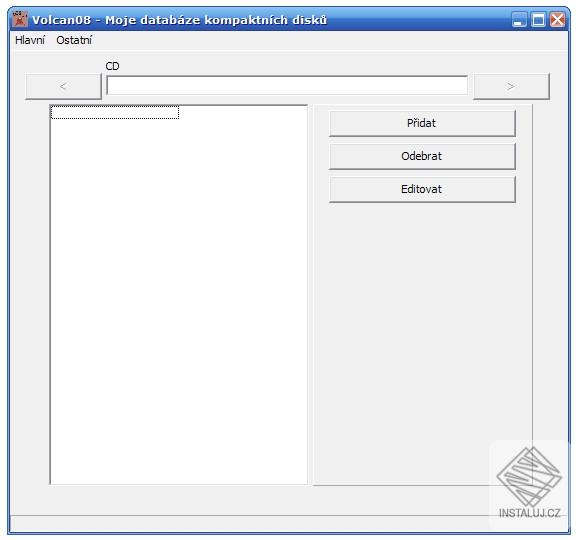
Task: Click the Přidat button
Action: (422, 123)
